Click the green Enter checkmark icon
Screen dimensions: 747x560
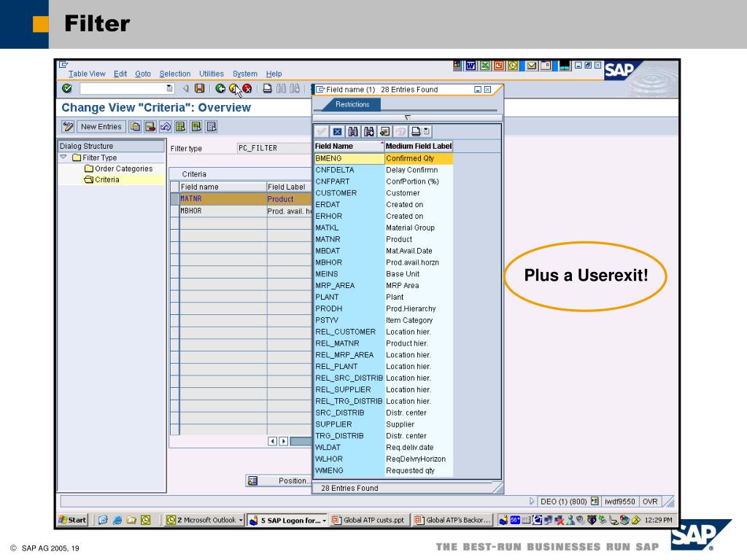coord(67,88)
